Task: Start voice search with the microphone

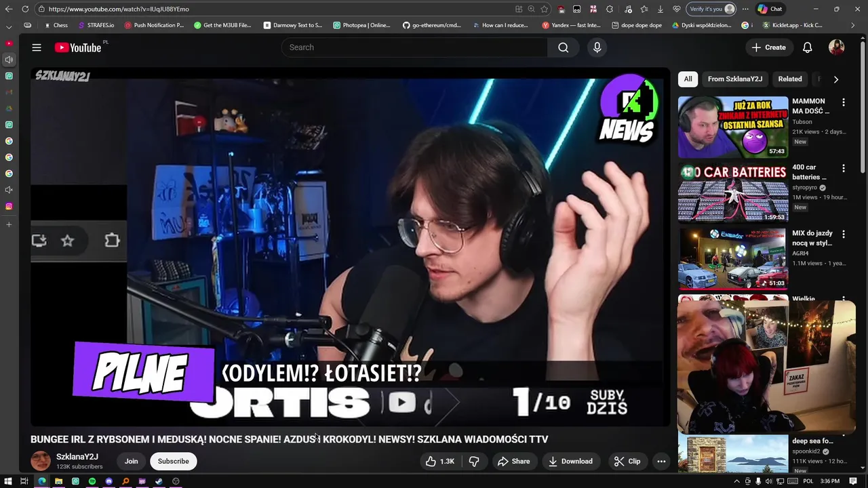Action: point(597,47)
